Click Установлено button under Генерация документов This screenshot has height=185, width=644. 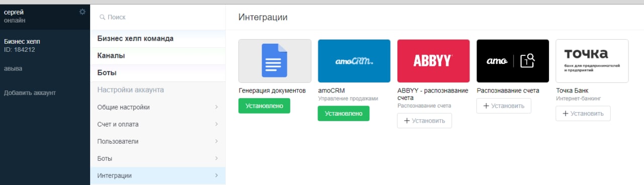click(x=264, y=106)
